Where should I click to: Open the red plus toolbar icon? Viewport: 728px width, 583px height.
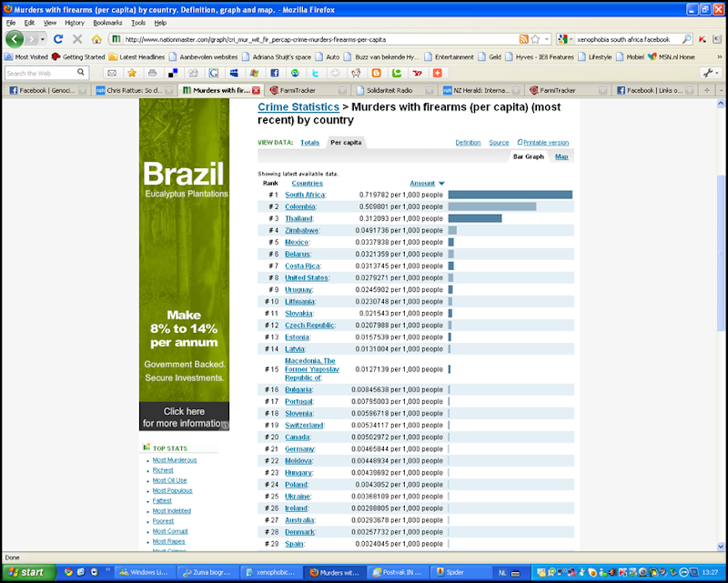coord(438,73)
